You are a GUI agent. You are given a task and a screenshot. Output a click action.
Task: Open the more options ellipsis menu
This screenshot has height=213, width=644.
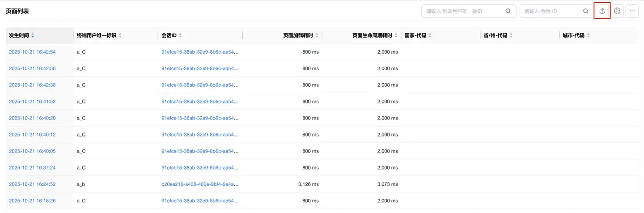coord(632,11)
